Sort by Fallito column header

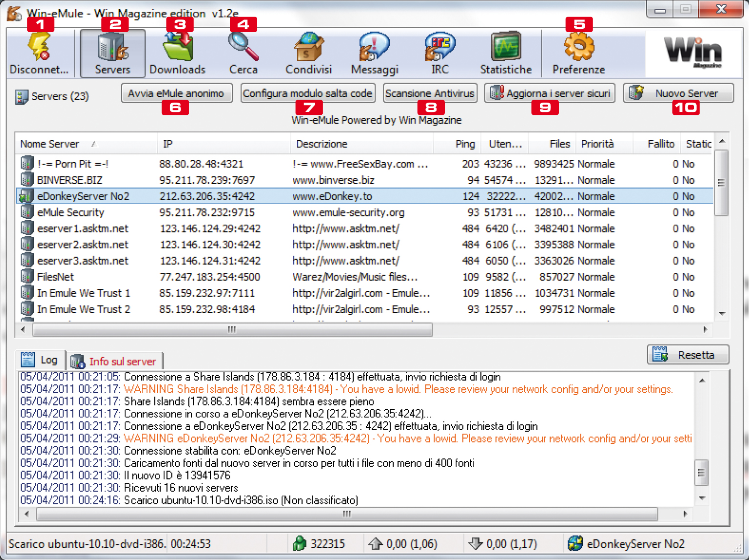click(x=657, y=144)
